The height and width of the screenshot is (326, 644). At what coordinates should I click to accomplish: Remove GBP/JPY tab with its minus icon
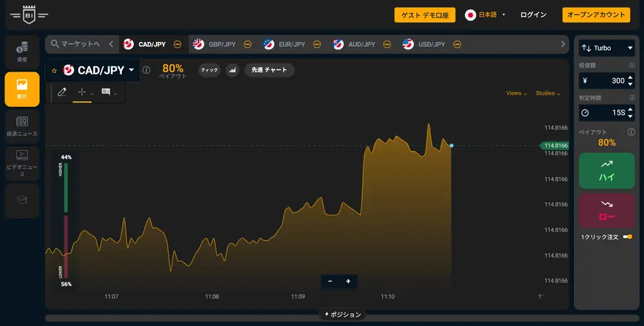pyautogui.click(x=247, y=44)
